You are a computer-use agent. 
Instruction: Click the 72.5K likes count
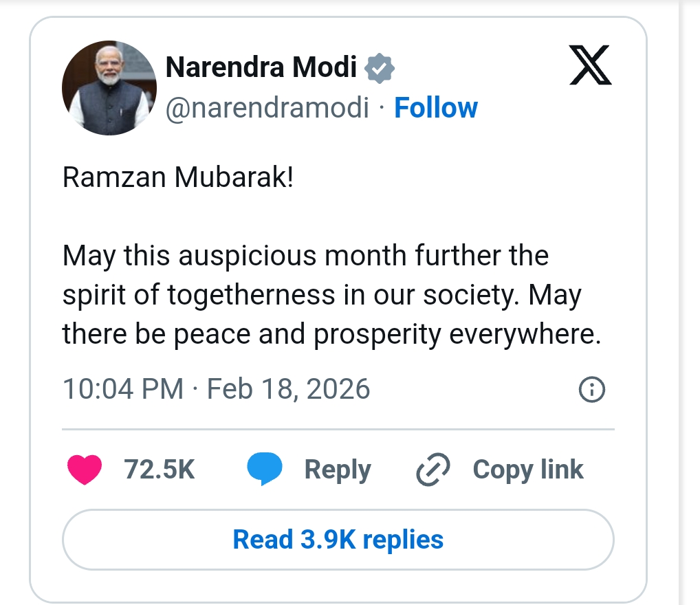(160, 470)
